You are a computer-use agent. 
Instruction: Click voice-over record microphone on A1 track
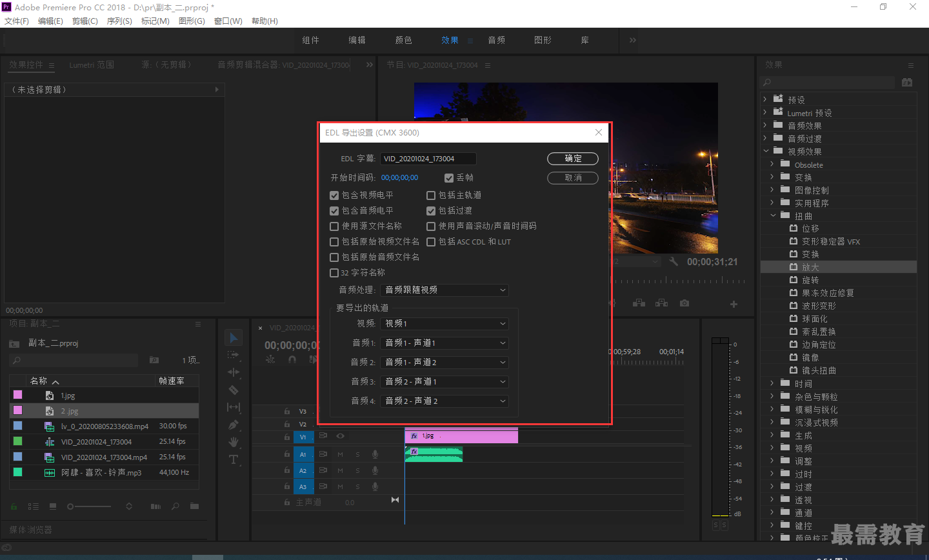[x=375, y=454]
